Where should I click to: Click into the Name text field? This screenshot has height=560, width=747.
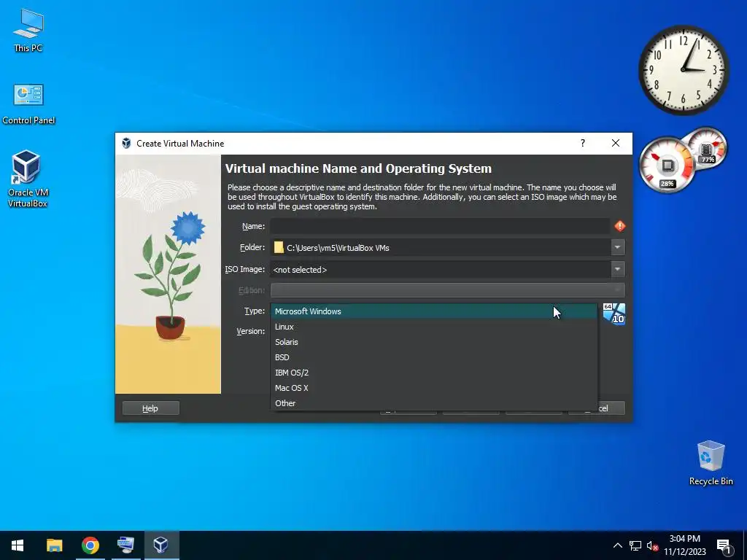pyautogui.click(x=440, y=226)
